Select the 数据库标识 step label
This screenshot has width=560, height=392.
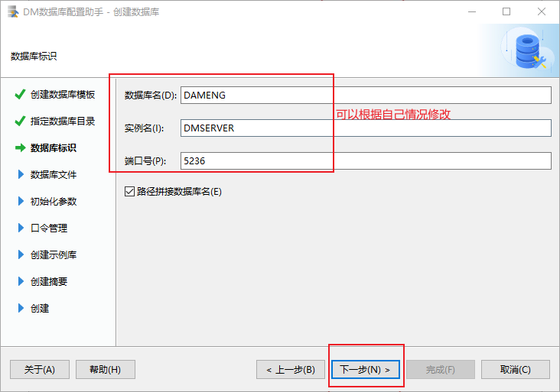click(54, 148)
